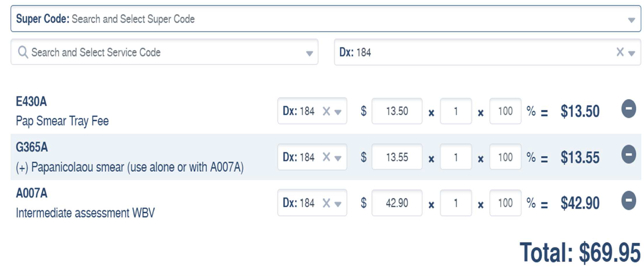Remove the A007A Intermediate assessment row
Viewport: 644px width, 276px height.
click(628, 201)
